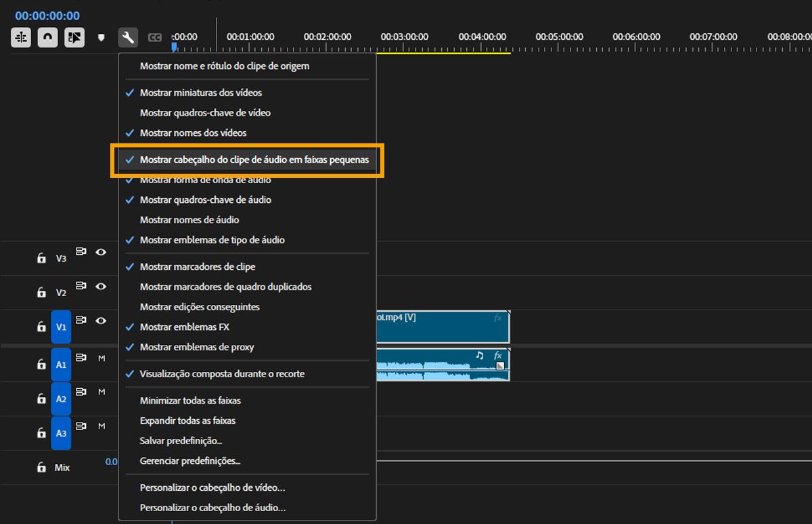The image size is (812, 524).
Task: Toggle A2 track targeting button
Action: click(61, 399)
